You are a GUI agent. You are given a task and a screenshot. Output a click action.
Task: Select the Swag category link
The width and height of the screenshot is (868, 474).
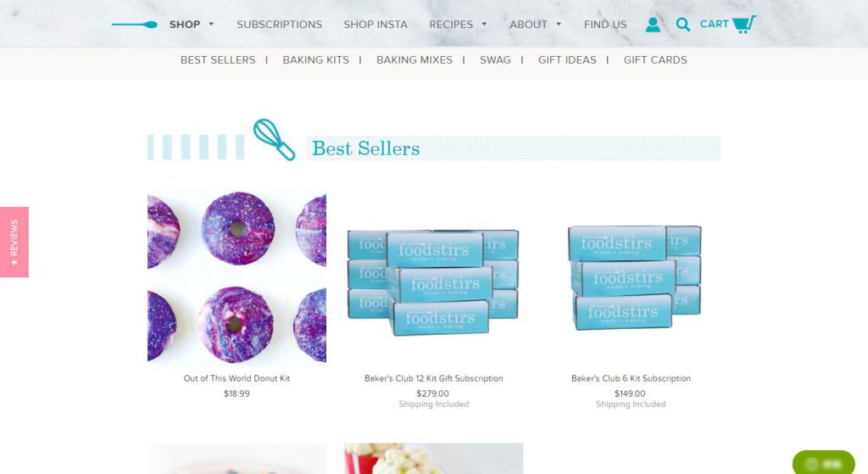click(495, 60)
